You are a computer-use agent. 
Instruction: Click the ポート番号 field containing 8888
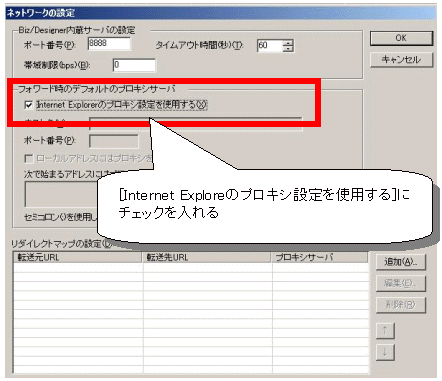coord(109,44)
